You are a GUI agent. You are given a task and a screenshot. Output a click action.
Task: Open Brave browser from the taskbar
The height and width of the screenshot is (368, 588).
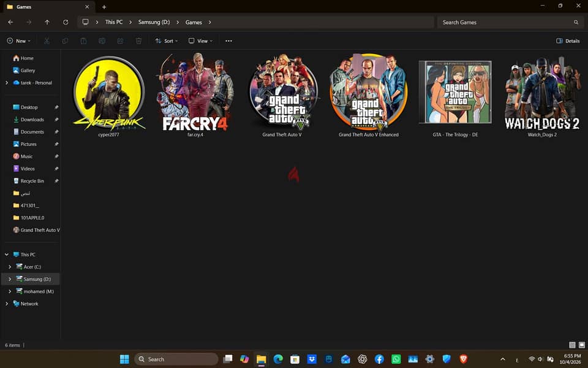point(464,359)
